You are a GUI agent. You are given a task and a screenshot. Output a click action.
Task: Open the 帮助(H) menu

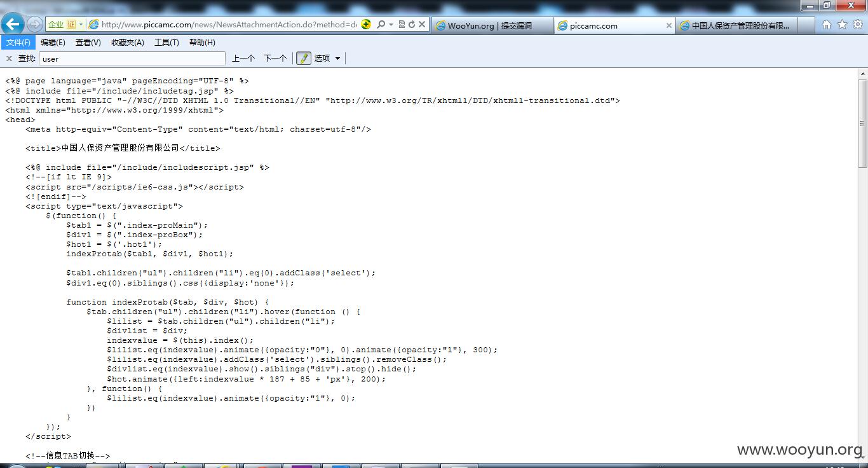coord(202,43)
